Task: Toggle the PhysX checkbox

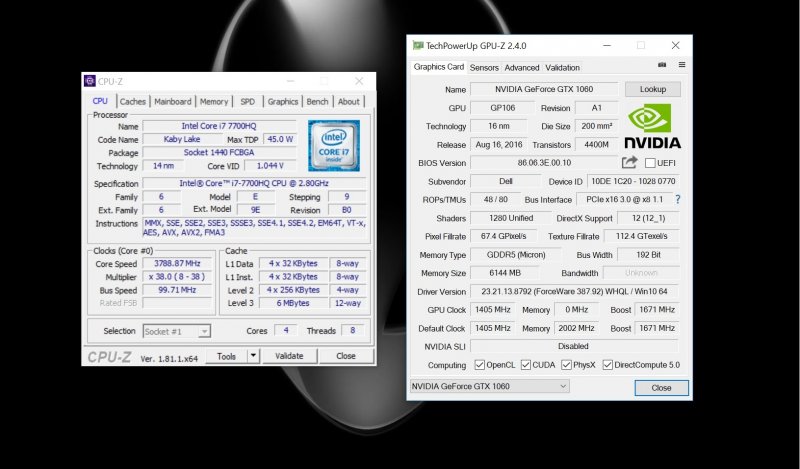Action: [x=566, y=365]
